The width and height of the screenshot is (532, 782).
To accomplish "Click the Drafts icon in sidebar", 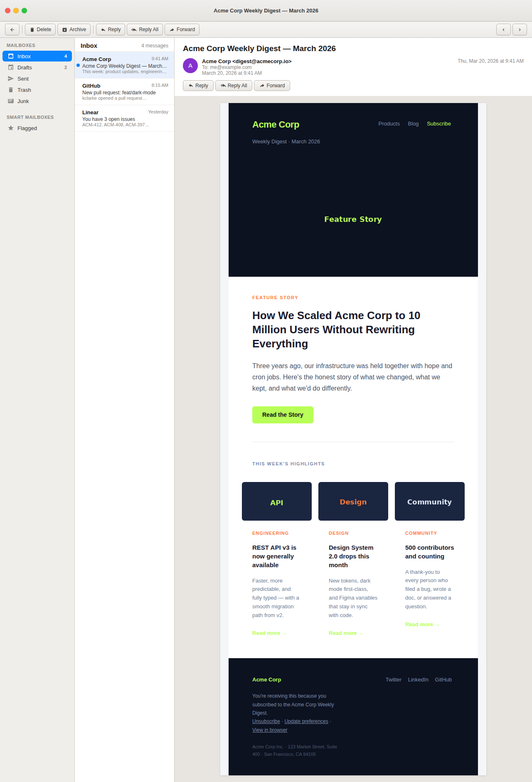I will click(11, 67).
